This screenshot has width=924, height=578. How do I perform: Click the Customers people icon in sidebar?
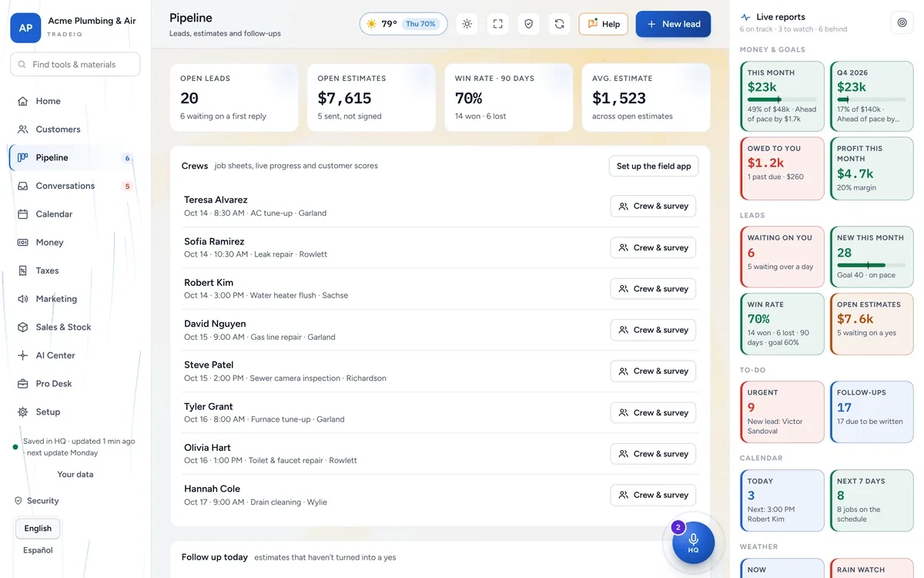tap(23, 129)
